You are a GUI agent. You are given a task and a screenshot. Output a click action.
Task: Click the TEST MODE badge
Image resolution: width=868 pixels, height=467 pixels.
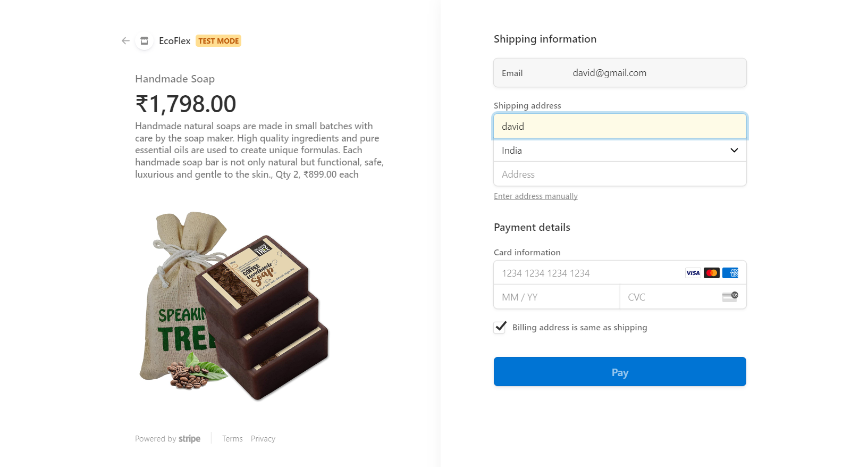coord(218,41)
